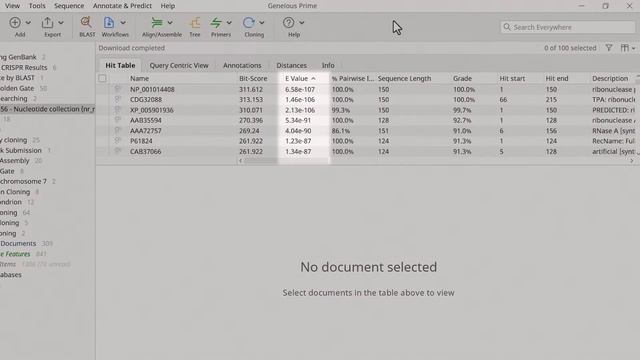
Task: Select the AAB35594 hit name
Action: coord(146,120)
